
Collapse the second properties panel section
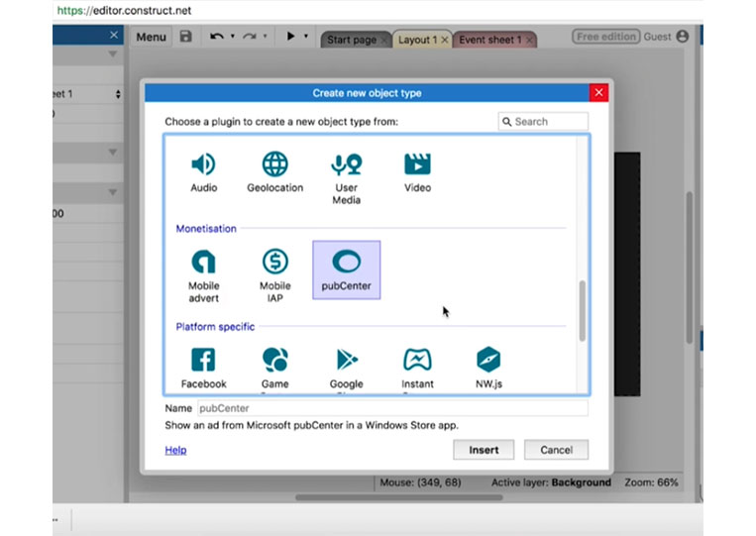[x=113, y=153]
